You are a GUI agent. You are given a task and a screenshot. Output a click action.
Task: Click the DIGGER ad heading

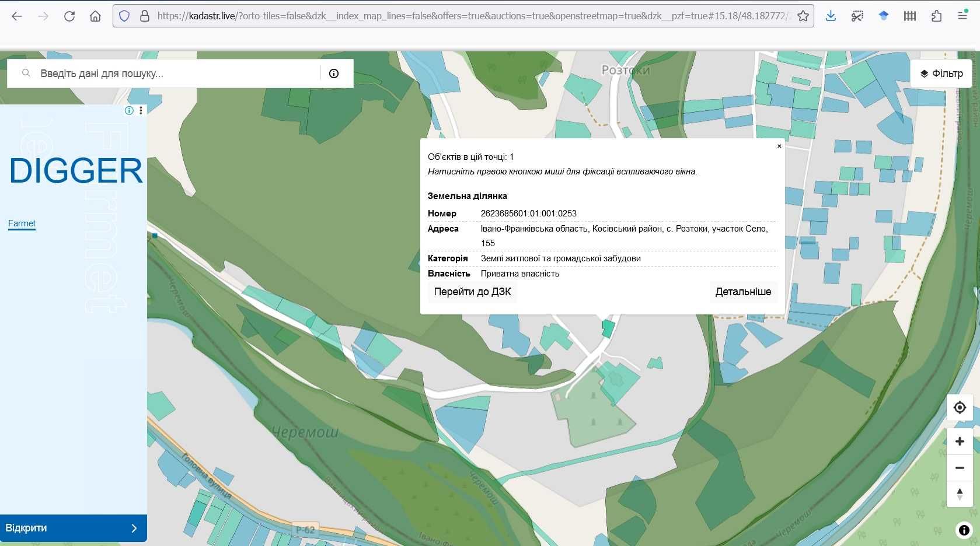click(x=76, y=171)
